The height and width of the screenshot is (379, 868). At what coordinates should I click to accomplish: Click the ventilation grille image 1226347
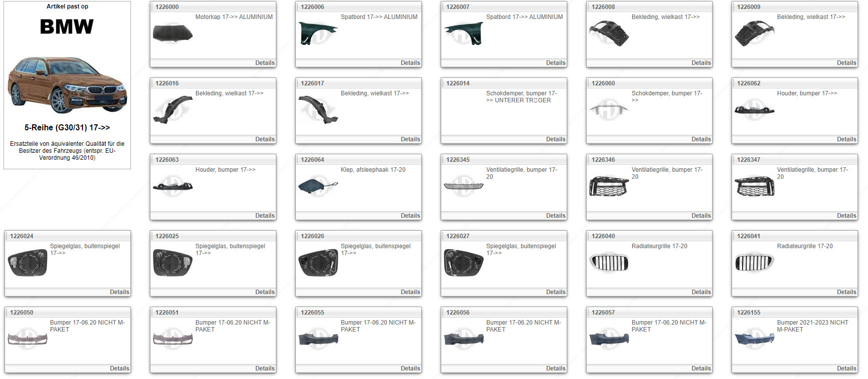[755, 186]
